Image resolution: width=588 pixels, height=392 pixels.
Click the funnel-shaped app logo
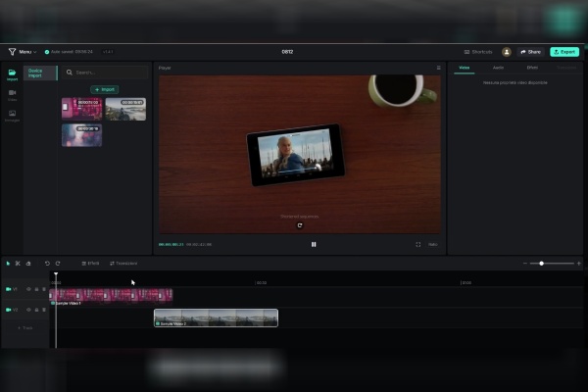(x=12, y=52)
